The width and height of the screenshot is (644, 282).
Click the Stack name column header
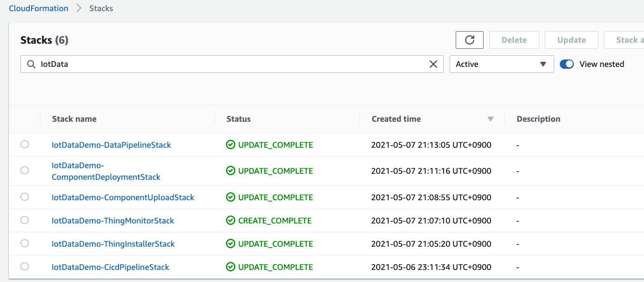click(74, 119)
